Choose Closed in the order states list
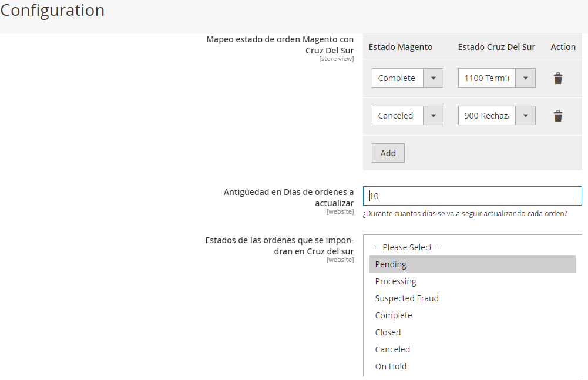 pos(388,332)
